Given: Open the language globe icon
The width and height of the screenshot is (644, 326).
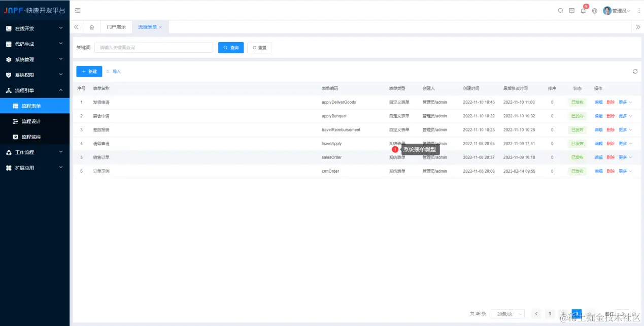Looking at the screenshot, I should click(x=595, y=10).
